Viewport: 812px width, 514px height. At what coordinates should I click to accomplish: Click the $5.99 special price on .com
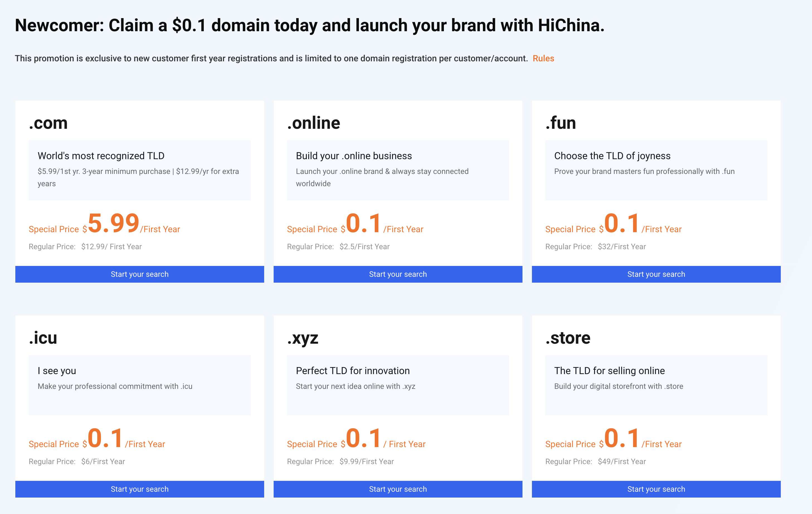click(111, 224)
